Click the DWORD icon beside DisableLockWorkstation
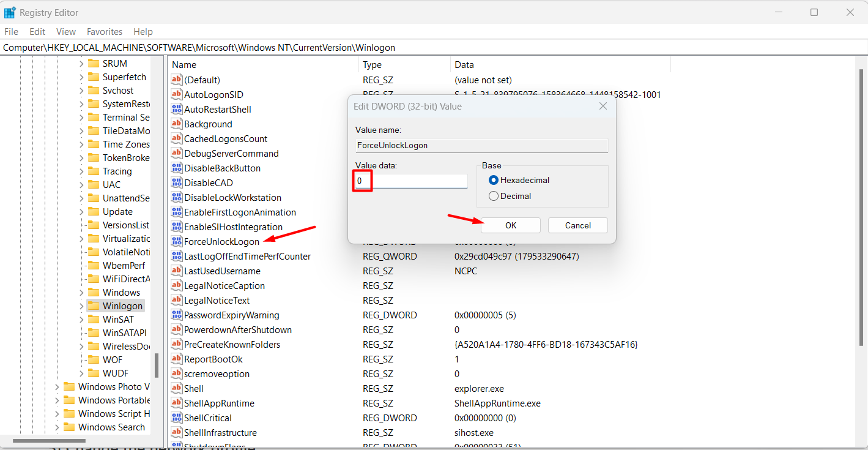The height and width of the screenshot is (450, 868). (x=177, y=197)
